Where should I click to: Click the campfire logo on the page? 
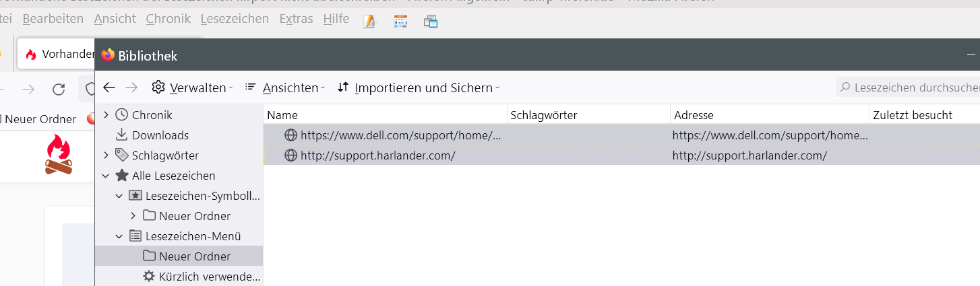57,154
